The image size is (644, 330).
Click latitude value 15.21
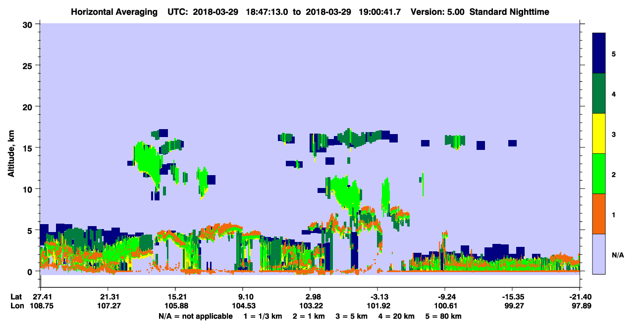[175, 297]
